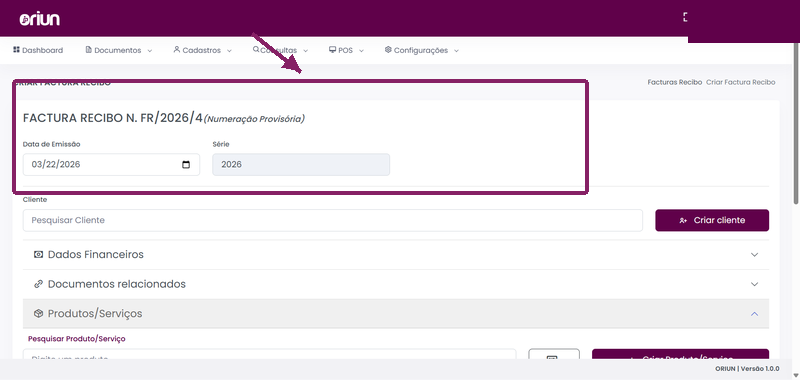Click the Dados Financeiros section title
This screenshot has width=800, height=380.
point(96,255)
